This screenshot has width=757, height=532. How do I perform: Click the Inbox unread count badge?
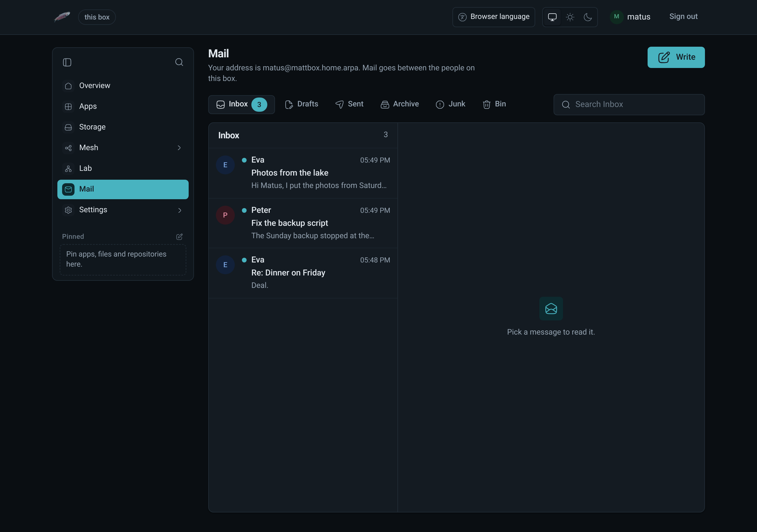click(x=259, y=105)
